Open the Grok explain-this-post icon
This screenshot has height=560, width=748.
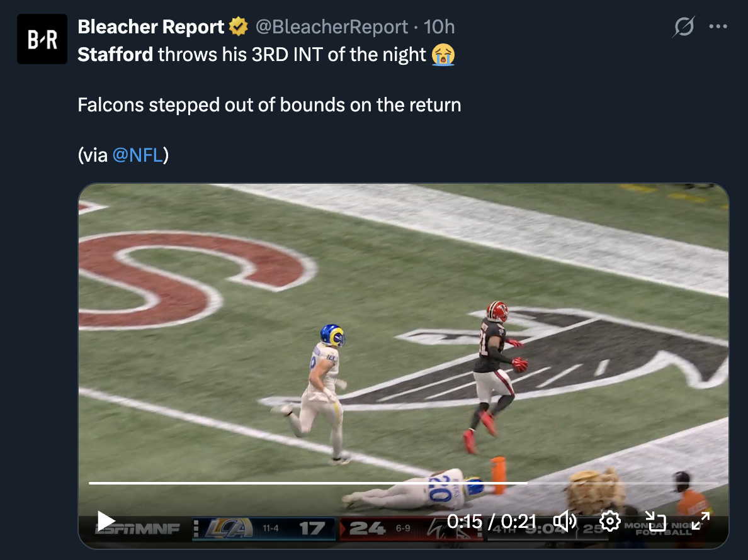point(684,26)
